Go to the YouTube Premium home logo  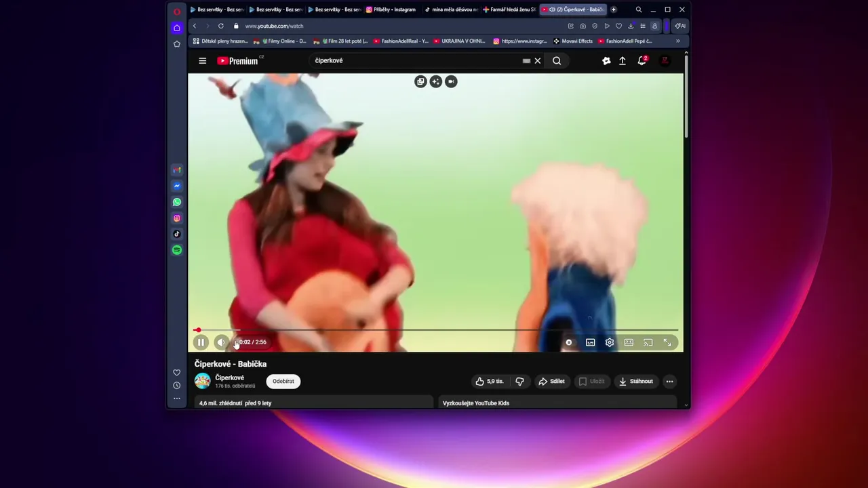(238, 61)
